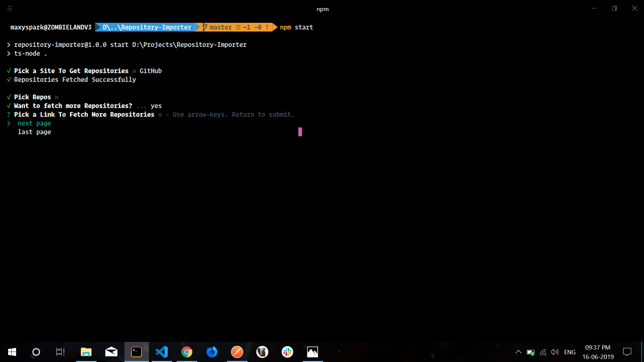
Task: Click the 'maxyspark@ZOMBIELANDV3' prompt text
Action: pos(51,27)
